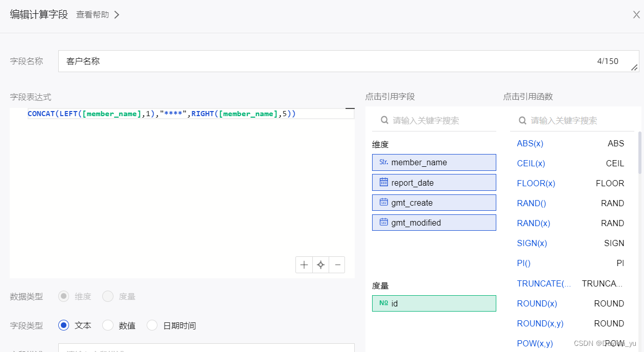
Task: Click the search icon in function search box
Action: (522, 120)
